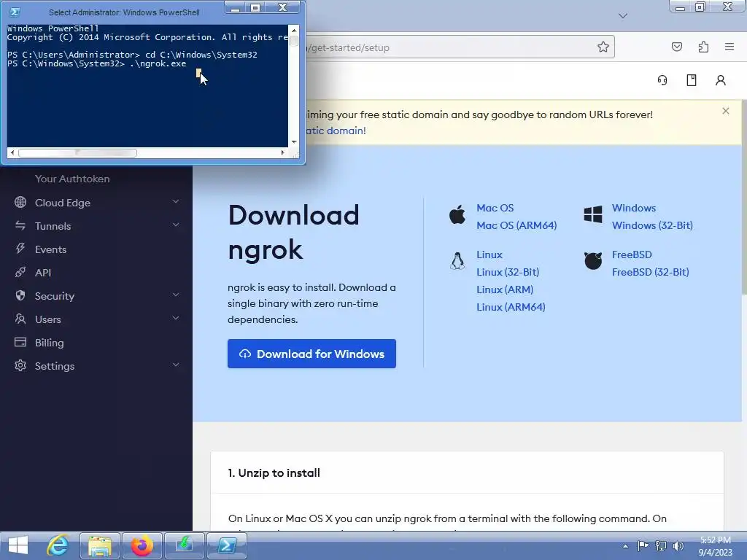The height and width of the screenshot is (560, 747).
Task: Click the PowerShell scroll down arrow
Action: (294, 142)
